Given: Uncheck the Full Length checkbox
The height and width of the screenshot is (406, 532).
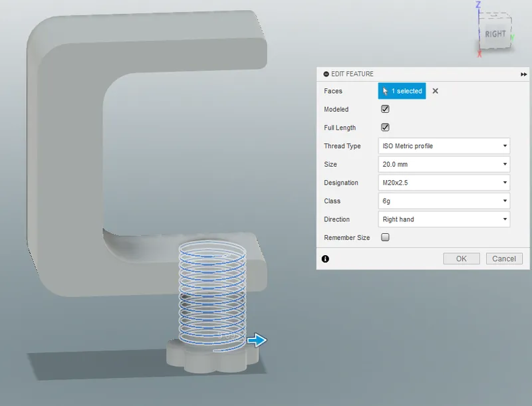Looking at the screenshot, I should coord(385,128).
